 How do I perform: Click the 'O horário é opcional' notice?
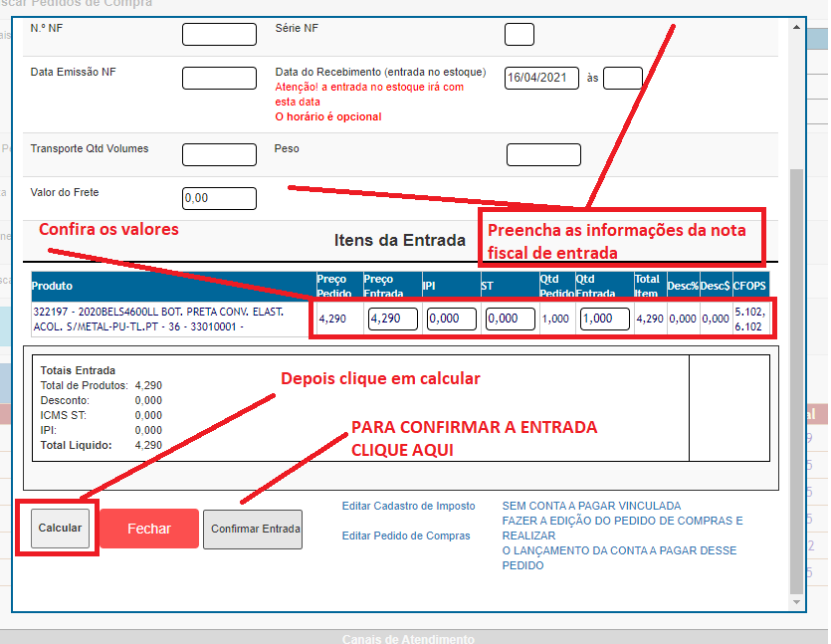point(328,116)
